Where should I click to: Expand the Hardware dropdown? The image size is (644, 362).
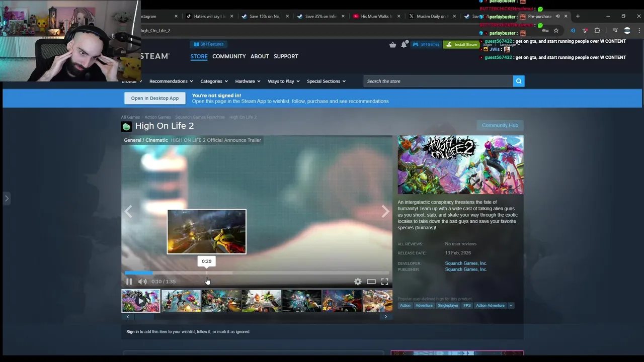[248, 81]
